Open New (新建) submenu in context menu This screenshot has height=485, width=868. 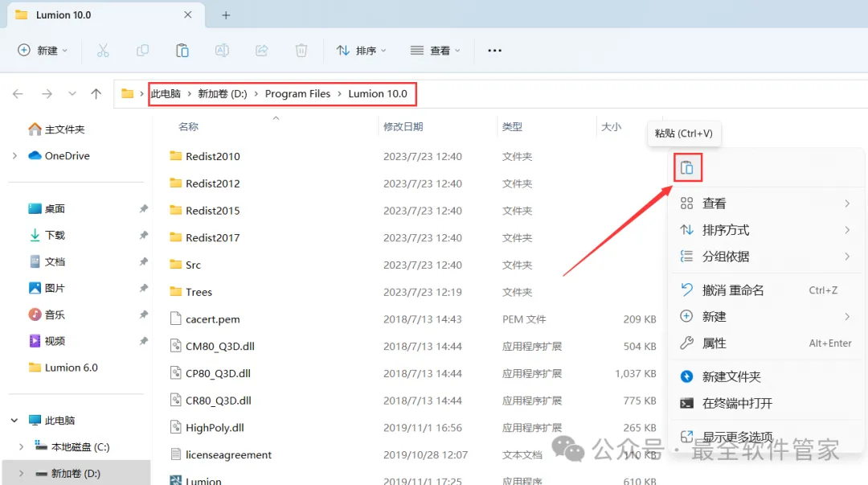pos(767,317)
